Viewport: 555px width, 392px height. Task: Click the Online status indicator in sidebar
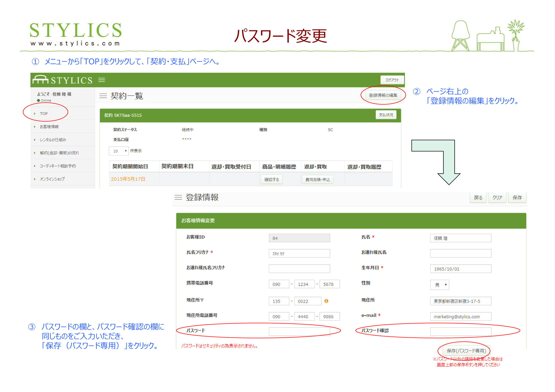tap(44, 100)
